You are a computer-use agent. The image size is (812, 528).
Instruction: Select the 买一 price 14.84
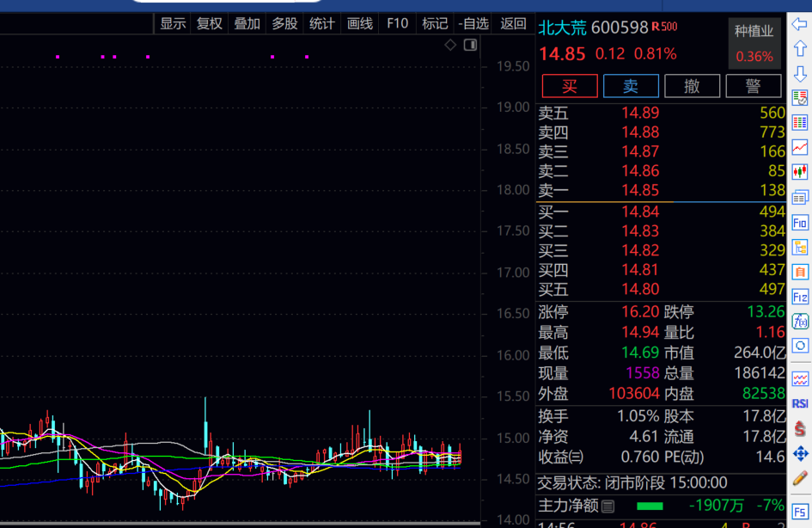(640, 212)
